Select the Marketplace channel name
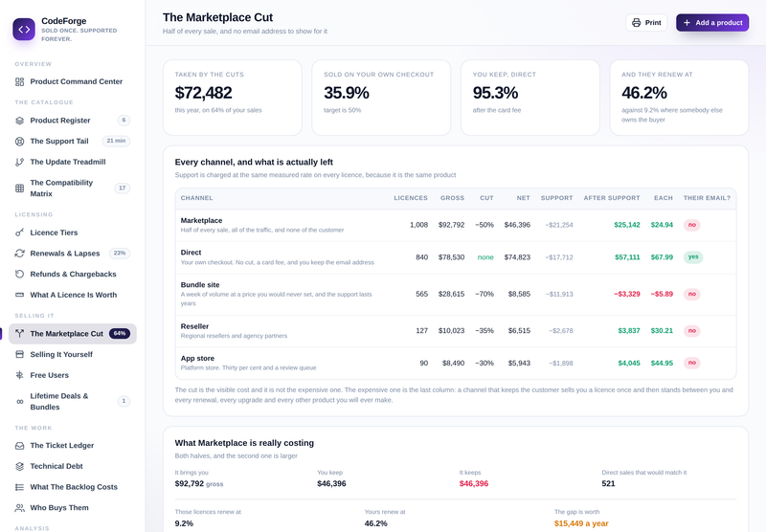The width and height of the screenshot is (766, 532). (x=201, y=221)
